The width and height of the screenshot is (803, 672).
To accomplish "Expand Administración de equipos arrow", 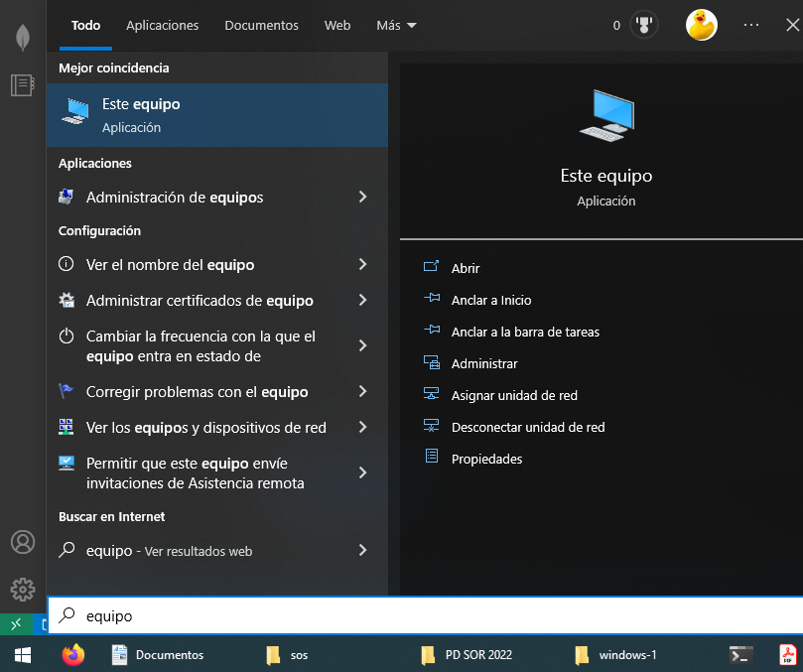I will tap(362, 198).
